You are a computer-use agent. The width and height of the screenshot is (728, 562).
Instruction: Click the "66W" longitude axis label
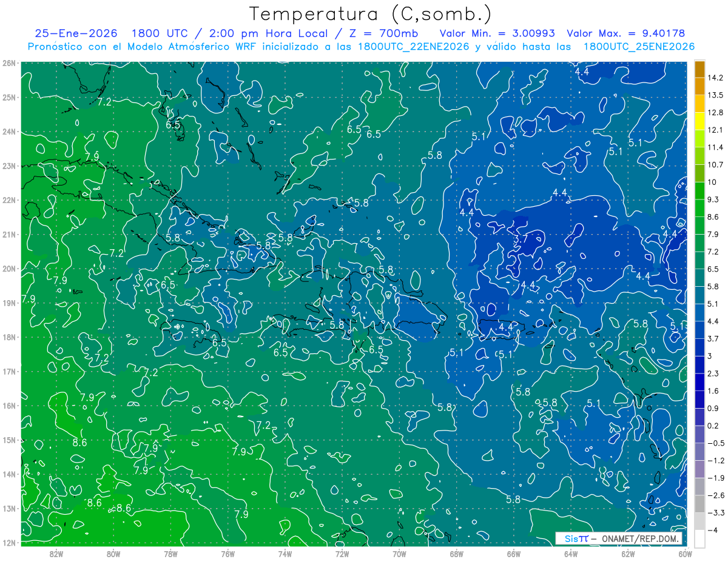click(513, 554)
